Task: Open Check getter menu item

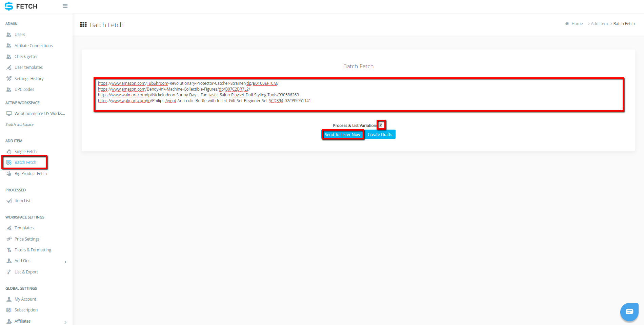Action: pos(26,57)
